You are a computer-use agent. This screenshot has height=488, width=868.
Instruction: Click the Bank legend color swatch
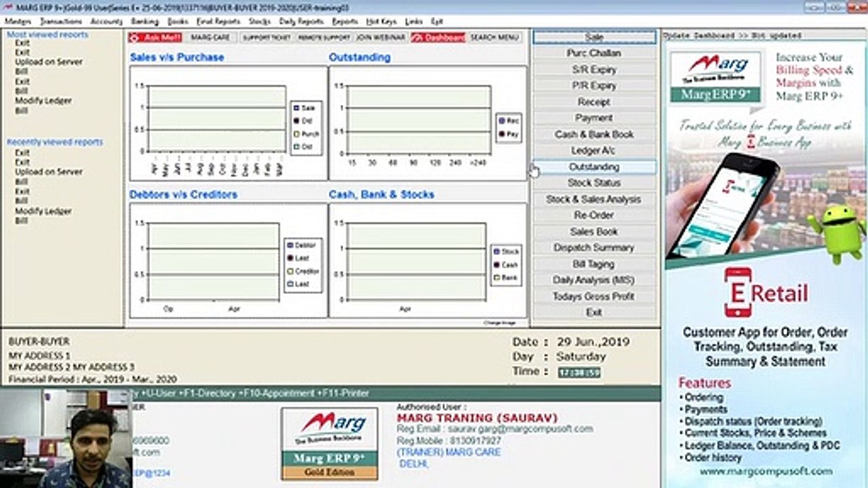tap(497, 278)
